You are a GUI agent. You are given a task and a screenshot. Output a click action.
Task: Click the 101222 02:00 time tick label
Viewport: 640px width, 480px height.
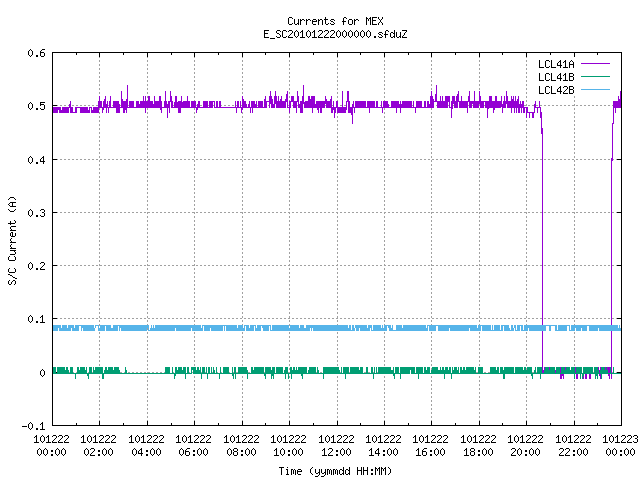98,446
